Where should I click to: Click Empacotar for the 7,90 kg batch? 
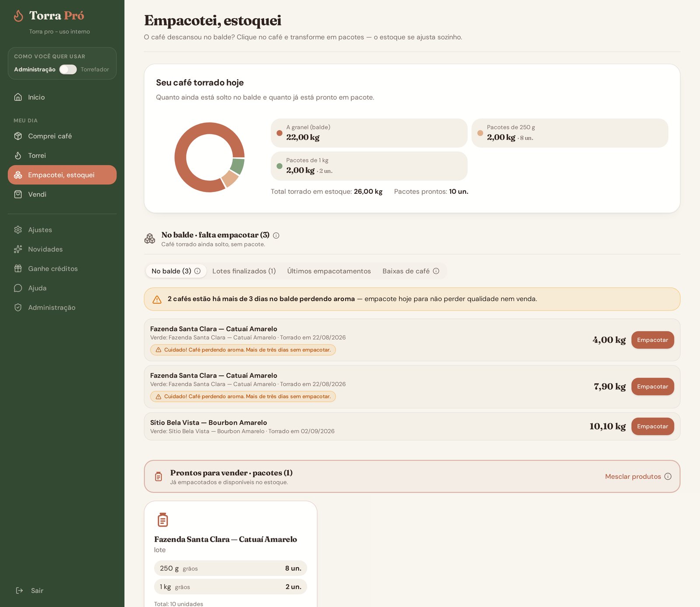(x=652, y=387)
